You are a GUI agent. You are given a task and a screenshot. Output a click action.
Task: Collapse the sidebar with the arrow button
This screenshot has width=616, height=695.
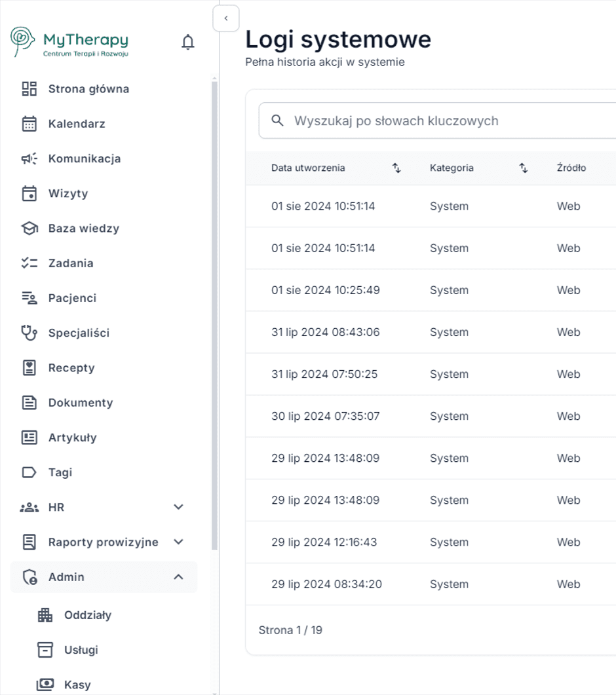pos(226,18)
